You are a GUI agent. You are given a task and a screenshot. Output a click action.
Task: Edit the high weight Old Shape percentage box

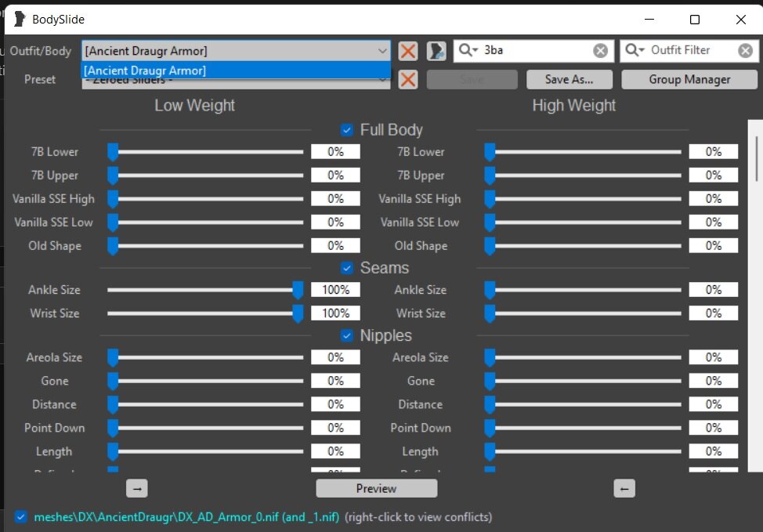714,246
